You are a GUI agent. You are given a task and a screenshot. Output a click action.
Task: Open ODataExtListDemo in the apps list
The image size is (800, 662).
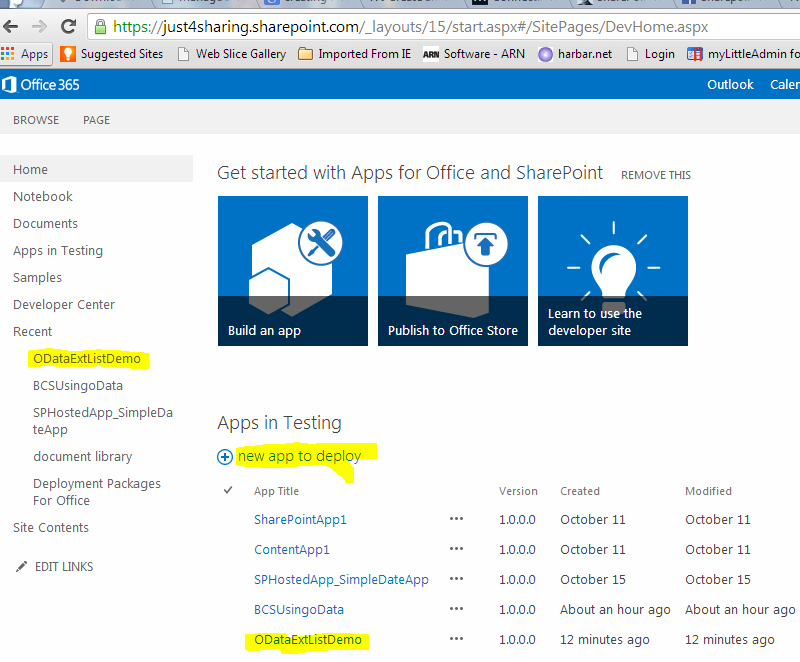[308, 640]
